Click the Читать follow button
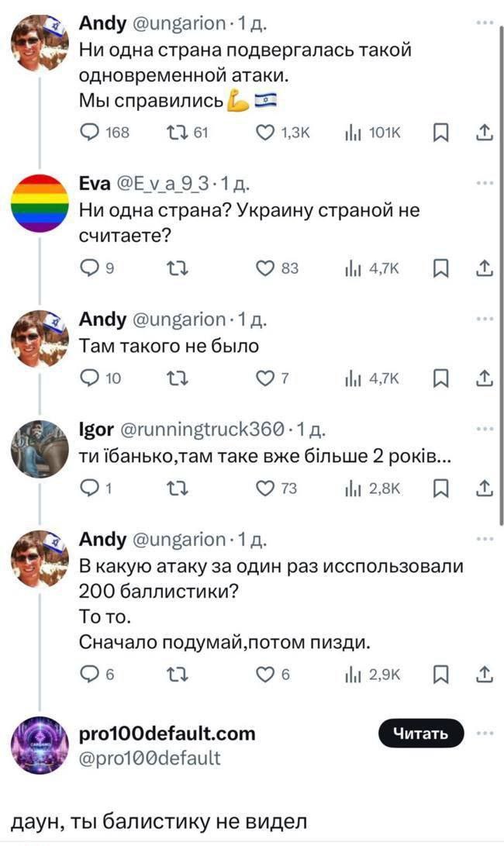Viewport: 504px width, 846px height. tap(421, 734)
